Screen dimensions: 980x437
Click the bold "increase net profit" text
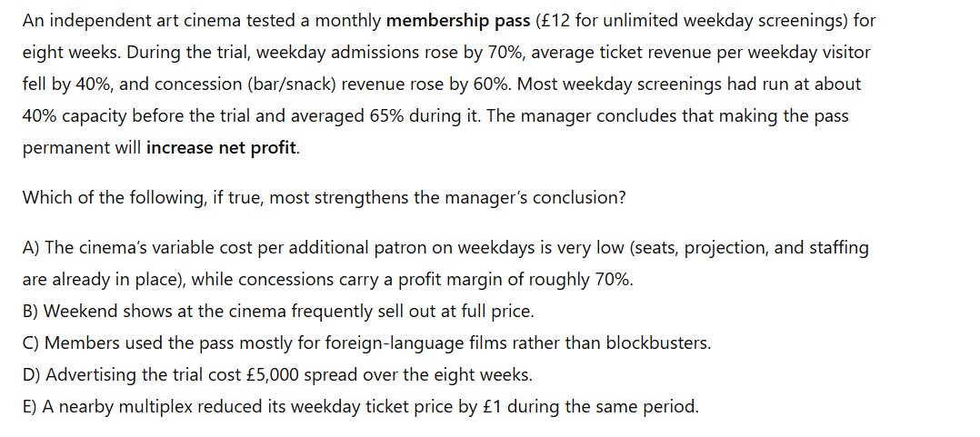(222, 147)
